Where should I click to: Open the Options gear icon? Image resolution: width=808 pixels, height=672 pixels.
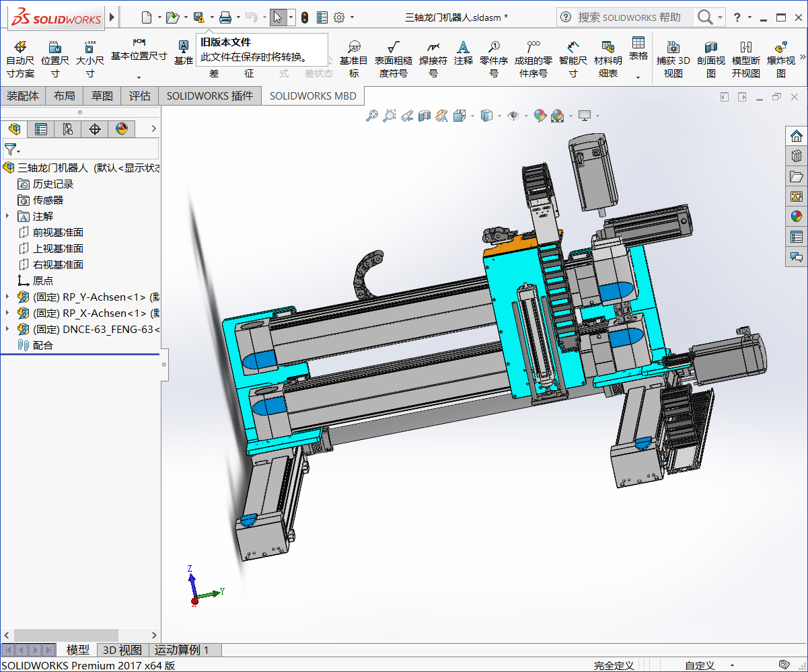tap(340, 17)
